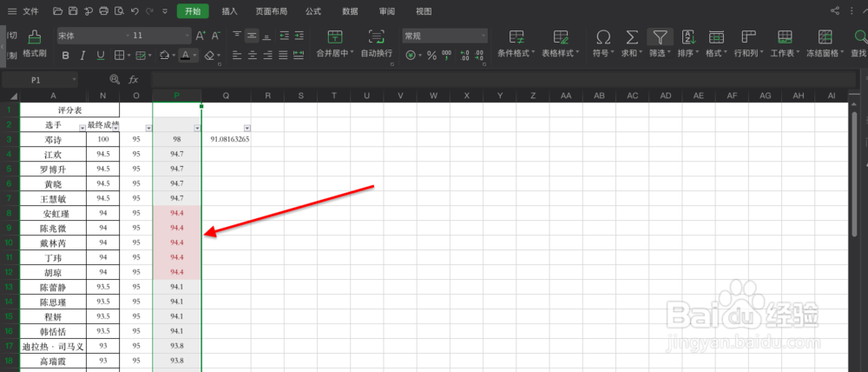Open the File (文件) menu
868x372 pixels.
click(30, 11)
